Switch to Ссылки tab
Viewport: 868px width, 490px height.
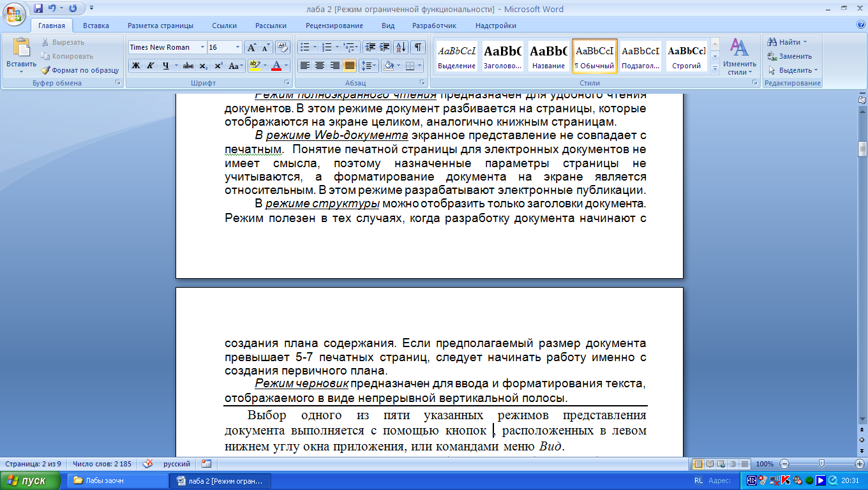tap(225, 26)
